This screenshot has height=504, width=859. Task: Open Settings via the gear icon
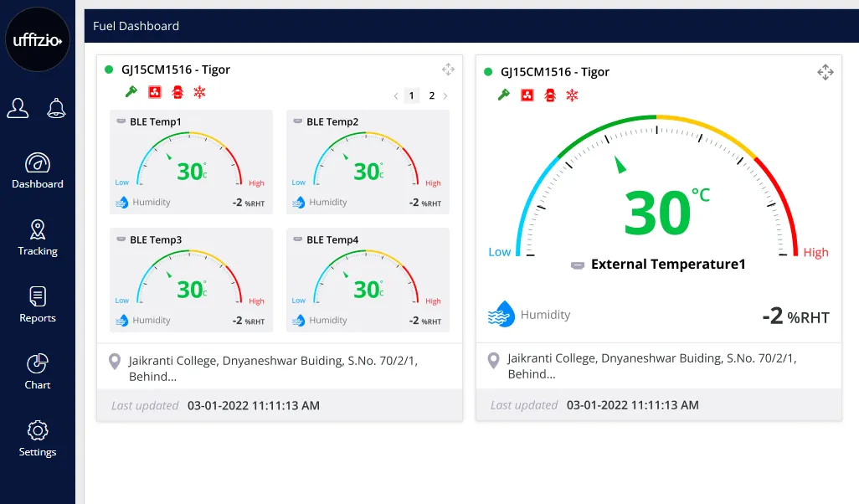point(37,429)
